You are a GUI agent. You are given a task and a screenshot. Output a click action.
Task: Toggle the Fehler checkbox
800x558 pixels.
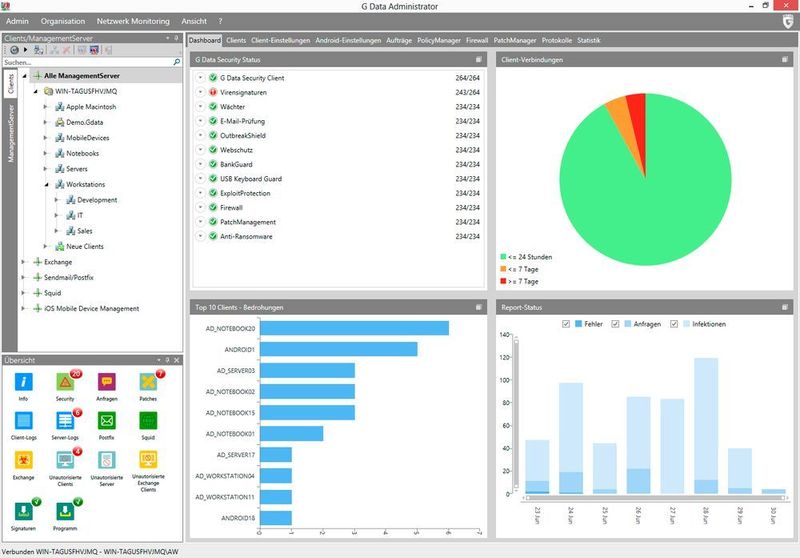click(566, 324)
